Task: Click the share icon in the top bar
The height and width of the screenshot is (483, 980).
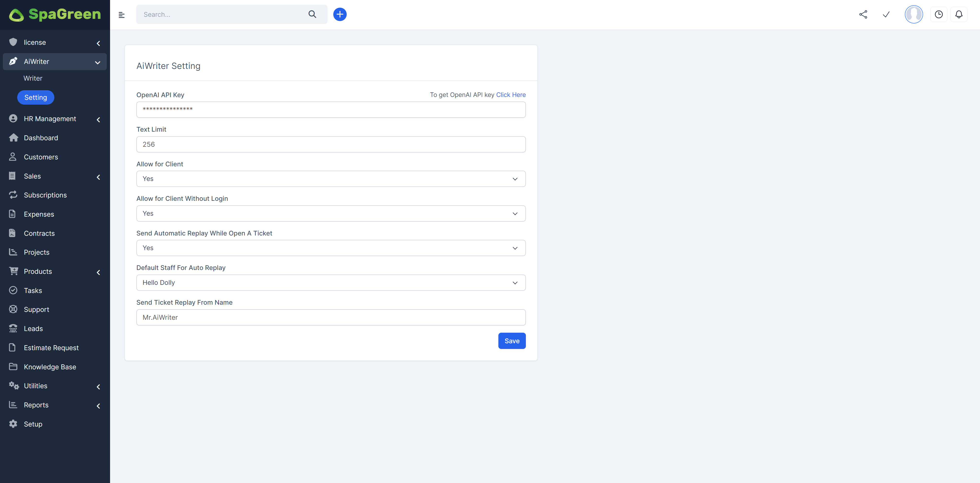Action: tap(863, 14)
